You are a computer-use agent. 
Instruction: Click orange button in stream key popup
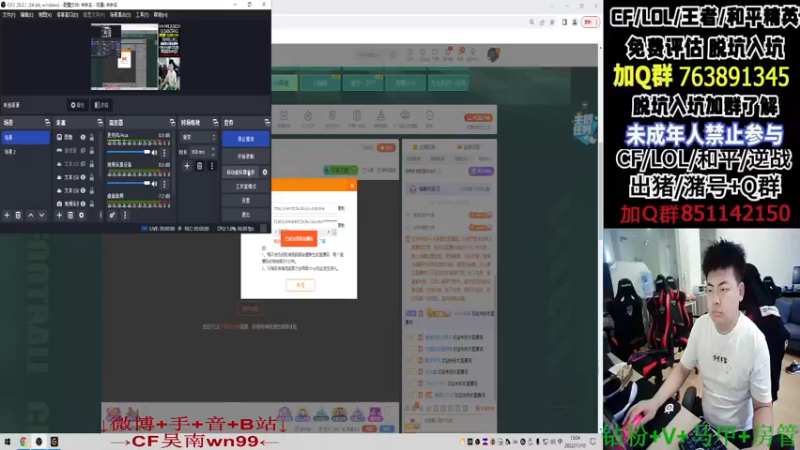pos(299,238)
